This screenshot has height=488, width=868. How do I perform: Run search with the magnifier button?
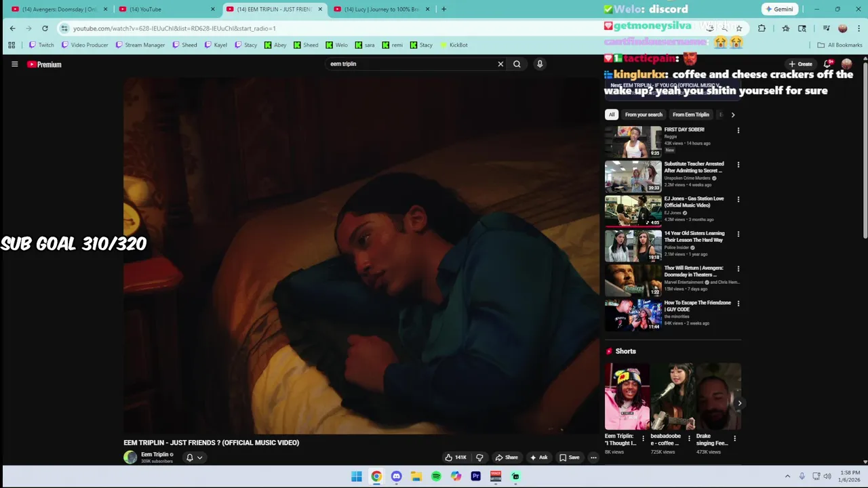pyautogui.click(x=517, y=64)
